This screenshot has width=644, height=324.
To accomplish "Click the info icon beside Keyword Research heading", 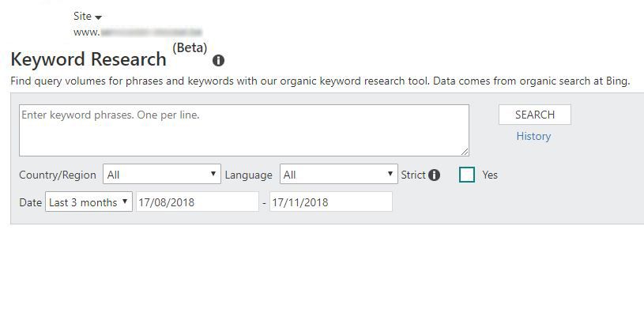I will coord(218,61).
